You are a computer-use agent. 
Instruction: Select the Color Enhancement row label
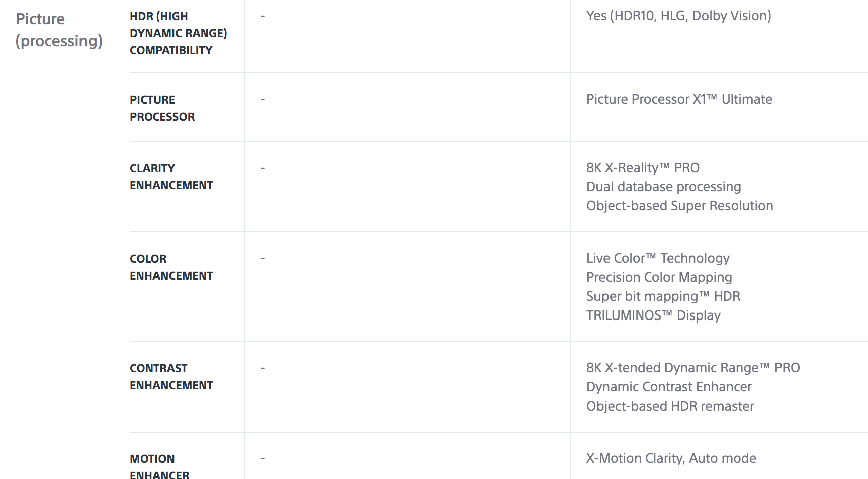[171, 267]
